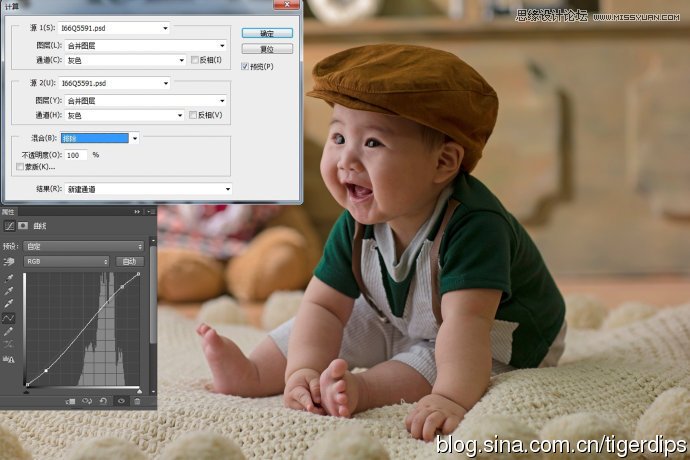
Task: Enable the 蒙版(K) mask checkbox
Action: (x=20, y=166)
